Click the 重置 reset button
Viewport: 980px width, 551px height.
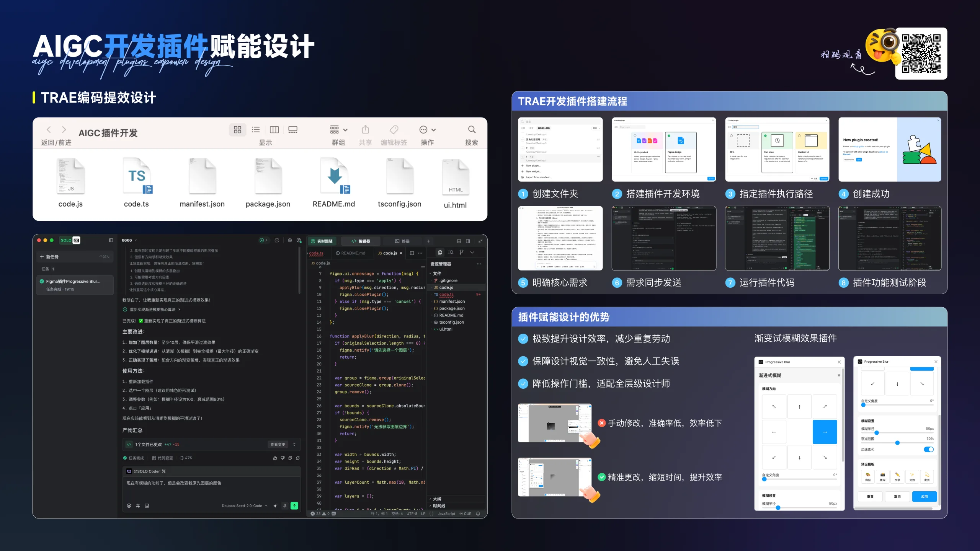click(870, 497)
